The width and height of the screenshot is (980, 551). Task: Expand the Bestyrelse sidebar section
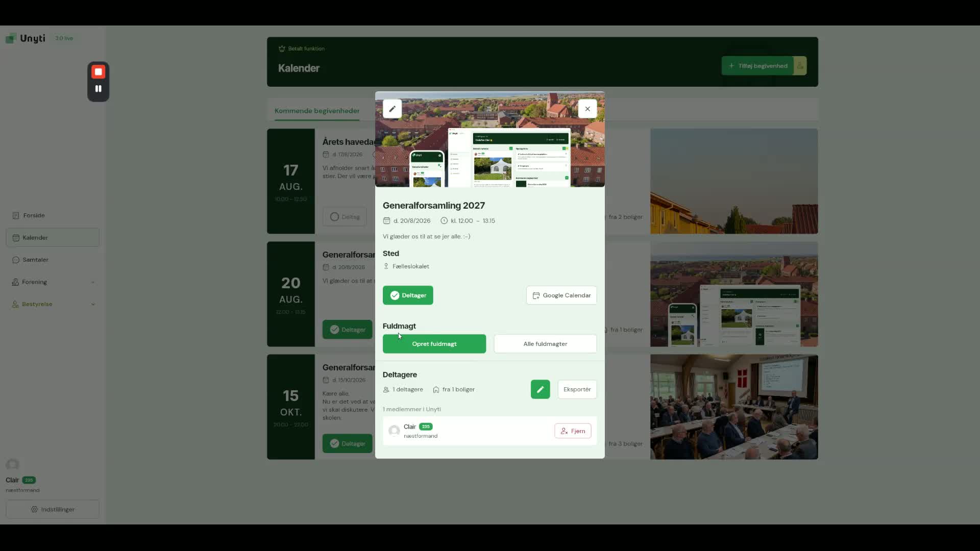[x=53, y=304]
